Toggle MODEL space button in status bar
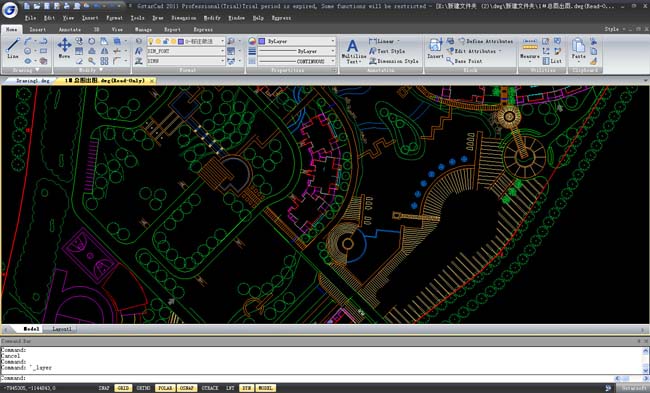The height and width of the screenshot is (393, 650). (x=265, y=388)
